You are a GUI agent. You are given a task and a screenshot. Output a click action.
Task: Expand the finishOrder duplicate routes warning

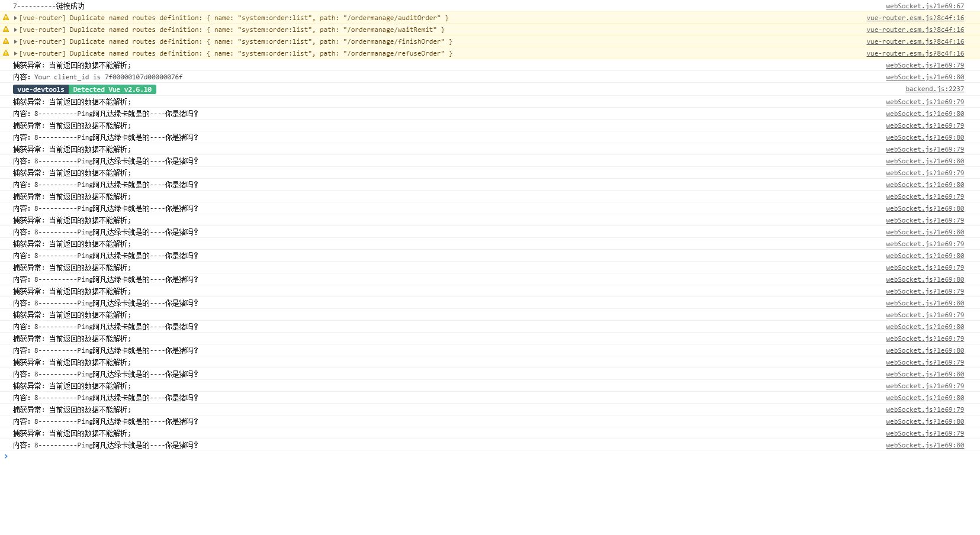point(15,41)
